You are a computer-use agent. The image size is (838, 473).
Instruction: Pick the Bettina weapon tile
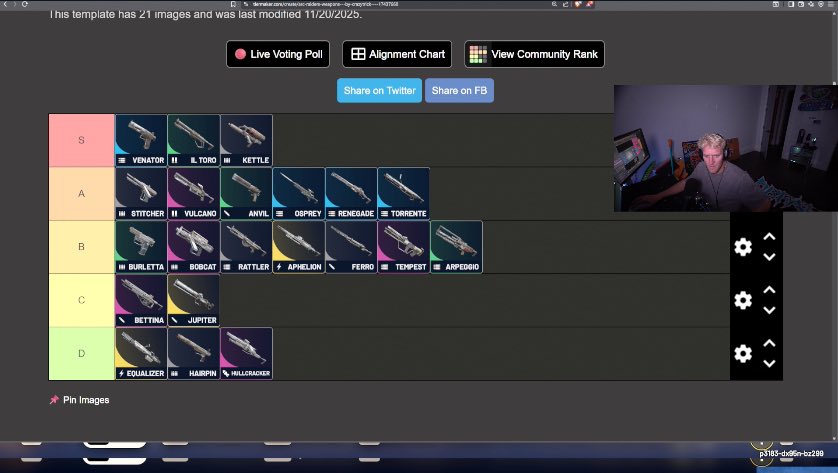tap(141, 300)
